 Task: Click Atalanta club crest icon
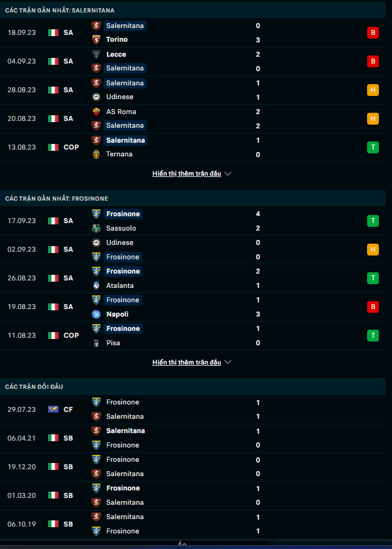coord(97,285)
